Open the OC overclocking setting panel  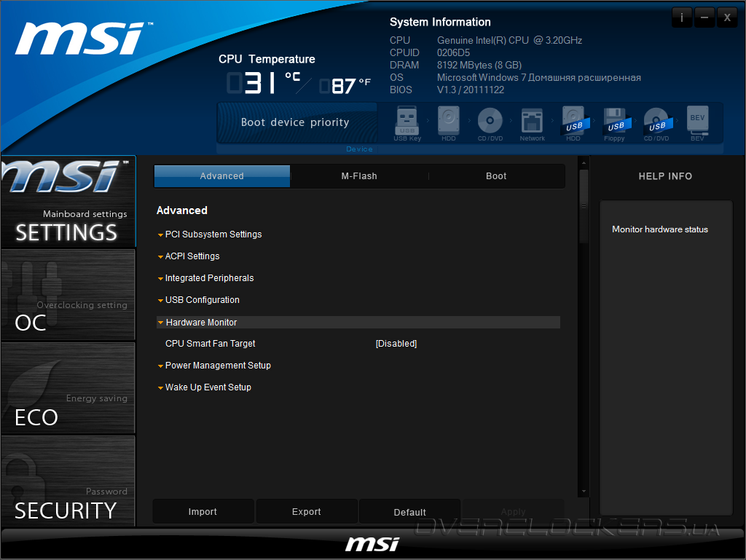pos(68,295)
